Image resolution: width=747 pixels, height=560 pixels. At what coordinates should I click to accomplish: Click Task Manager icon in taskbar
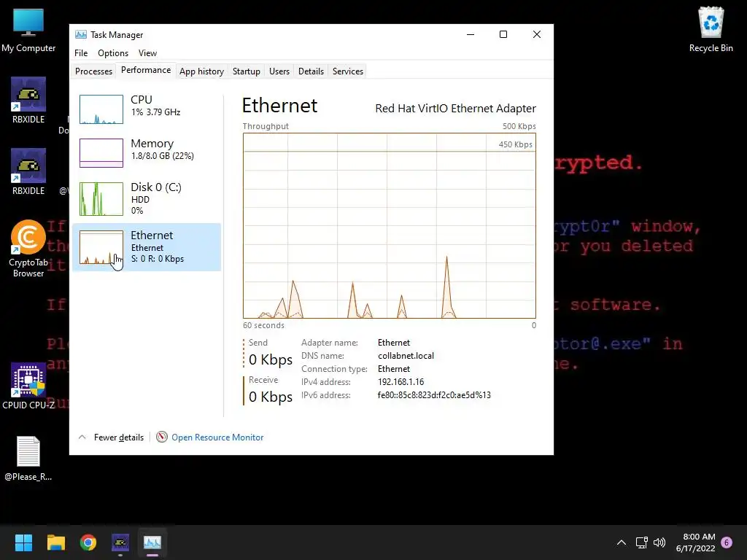152,542
